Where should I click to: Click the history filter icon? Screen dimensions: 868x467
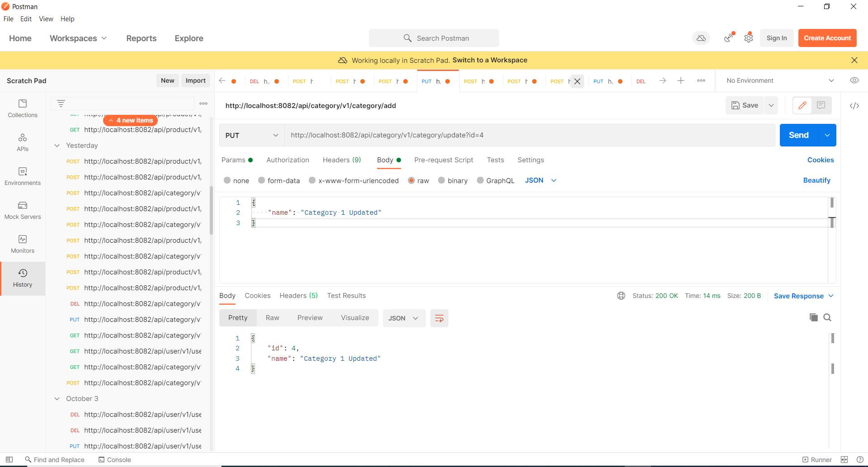(61, 104)
